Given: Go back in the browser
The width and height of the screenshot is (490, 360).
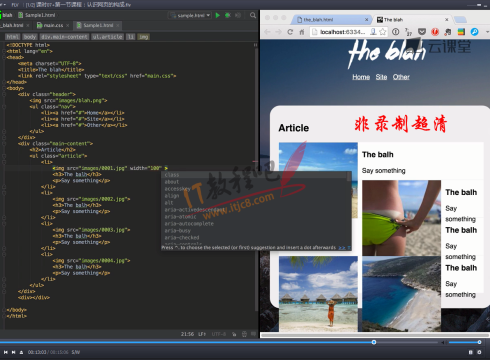Looking at the screenshot, I should (x=267, y=32).
